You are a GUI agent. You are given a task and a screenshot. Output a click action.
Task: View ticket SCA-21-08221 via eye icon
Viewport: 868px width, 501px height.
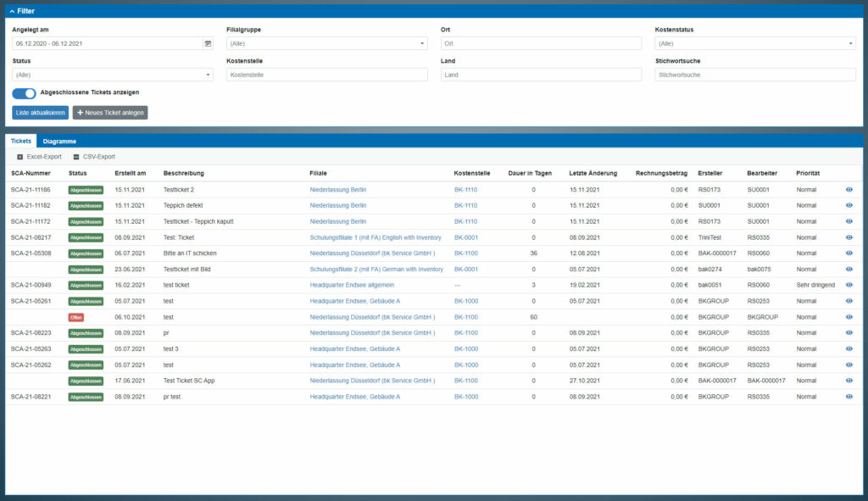[849, 397]
